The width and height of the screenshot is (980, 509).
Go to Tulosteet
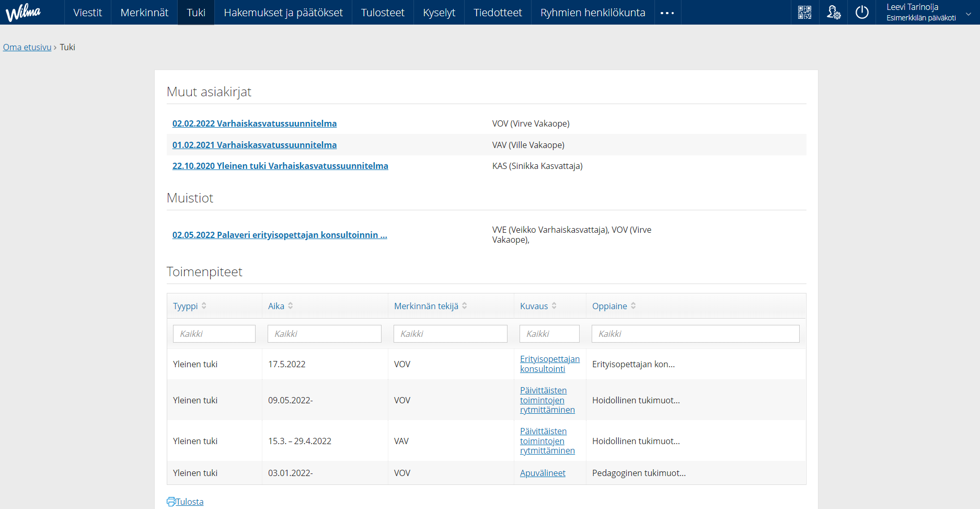click(x=383, y=13)
